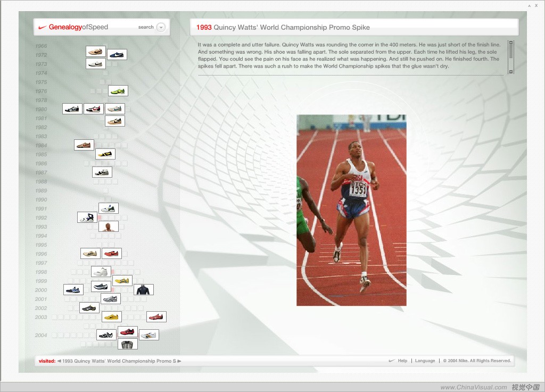The width and height of the screenshot is (545, 392).
Task: Select the neon green 1976 shoe thumbnail
Action: 118,91
